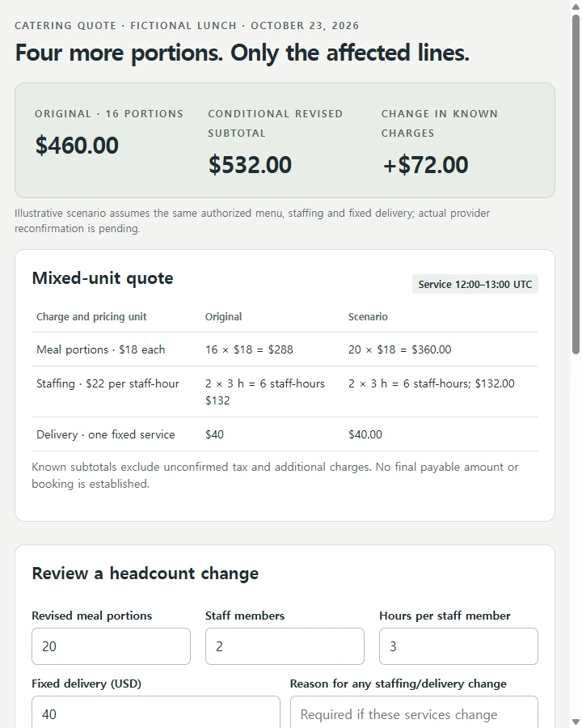
Task: Click the +$72.00 change in known charges
Action: pos(426,165)
